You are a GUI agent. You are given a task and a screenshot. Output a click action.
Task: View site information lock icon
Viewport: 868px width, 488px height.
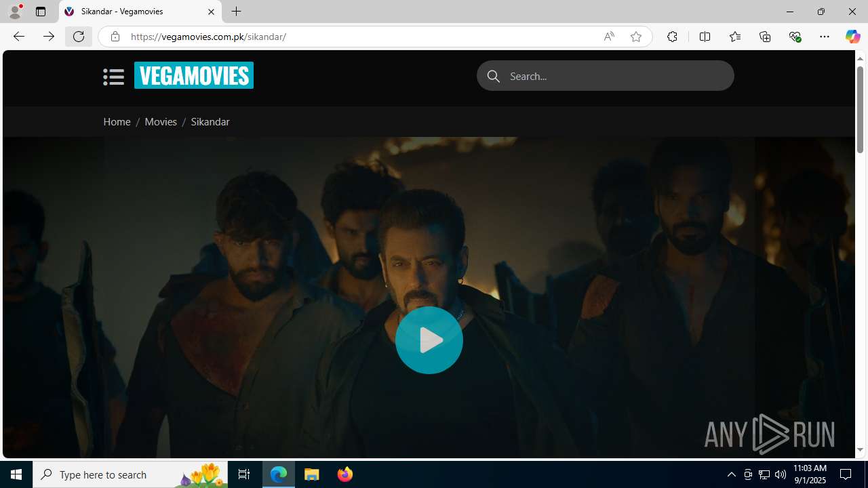115,37
